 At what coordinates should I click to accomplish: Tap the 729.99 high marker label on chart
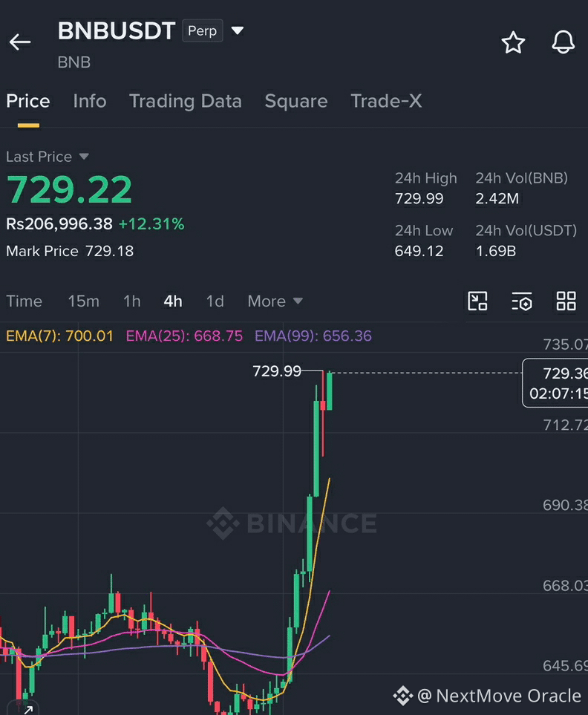click(x=277, y=371)
